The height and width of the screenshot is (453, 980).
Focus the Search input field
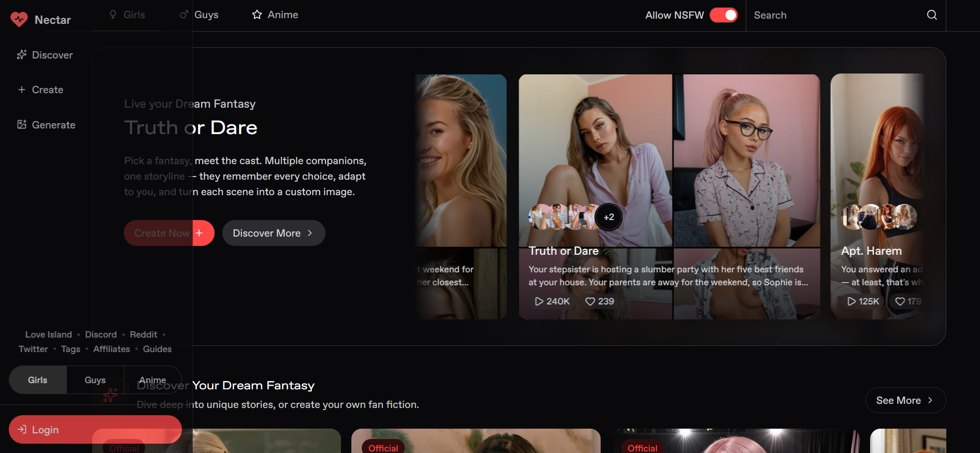coord(835,15)
